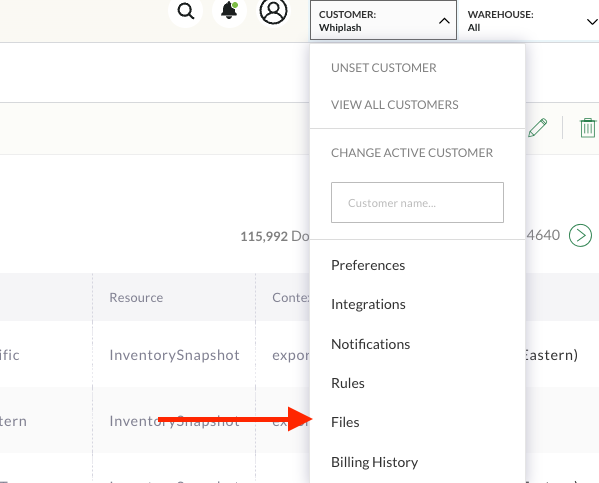599x483 pixels.
Task: Select Notifications in the customer menu
Action: tap(371, 344)
